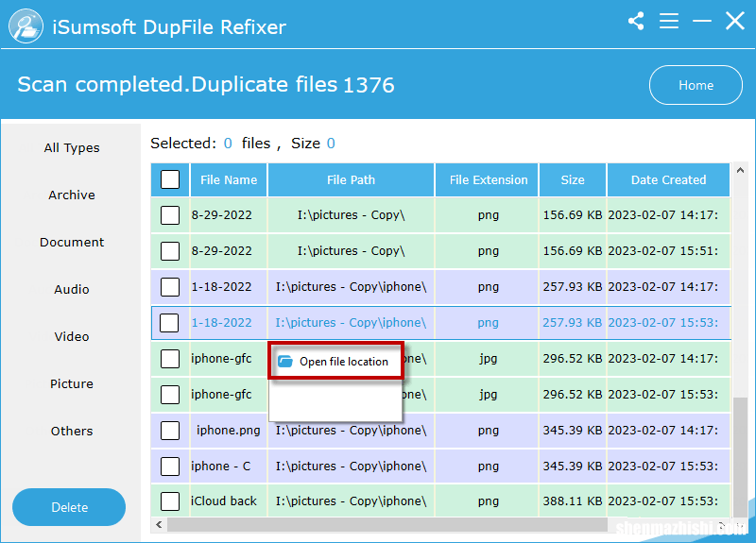Click the Delete button
756x543 pixels.
[69, 507]
